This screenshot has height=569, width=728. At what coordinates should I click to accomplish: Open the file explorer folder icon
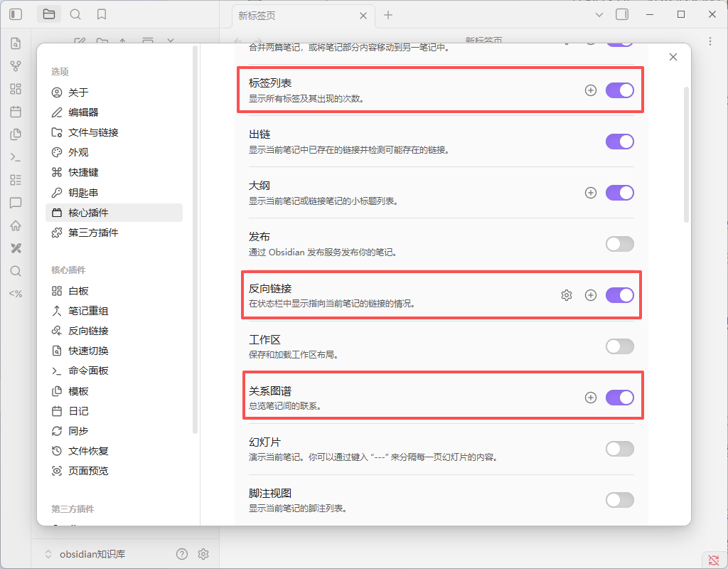tap(49, 14)
